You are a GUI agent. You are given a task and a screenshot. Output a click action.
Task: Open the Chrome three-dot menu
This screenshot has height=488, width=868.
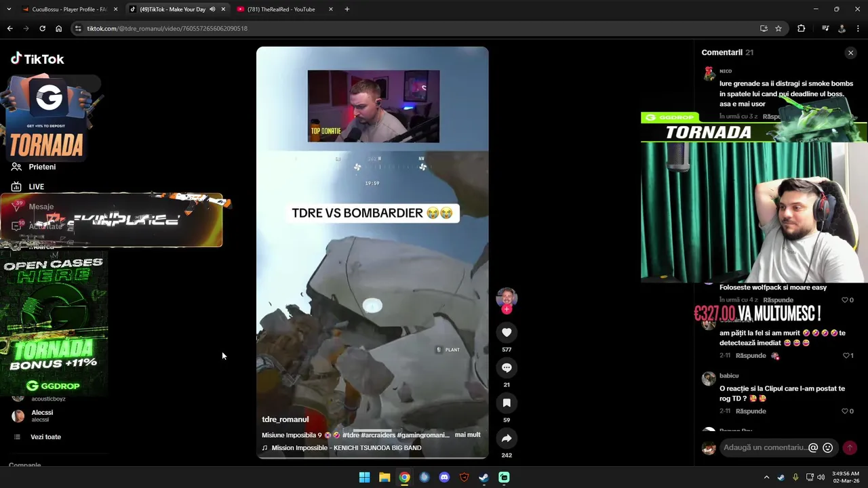pos(859,28)
